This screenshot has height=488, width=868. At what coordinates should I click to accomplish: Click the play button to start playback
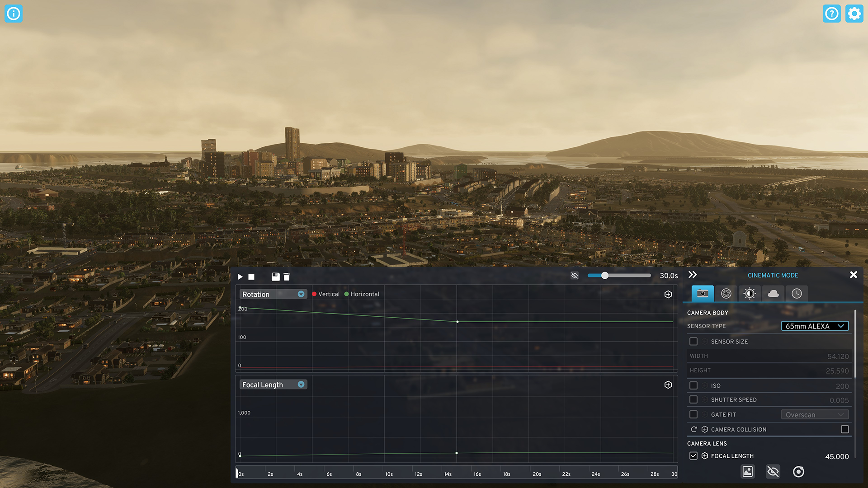[240, 276]
